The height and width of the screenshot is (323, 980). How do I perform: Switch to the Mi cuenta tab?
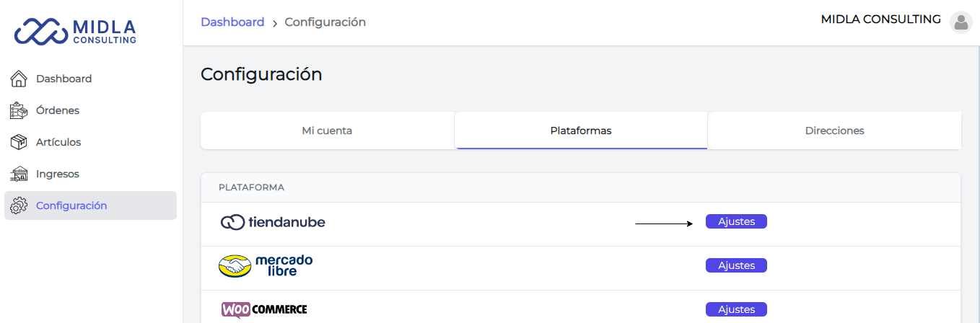coord(327,130)
